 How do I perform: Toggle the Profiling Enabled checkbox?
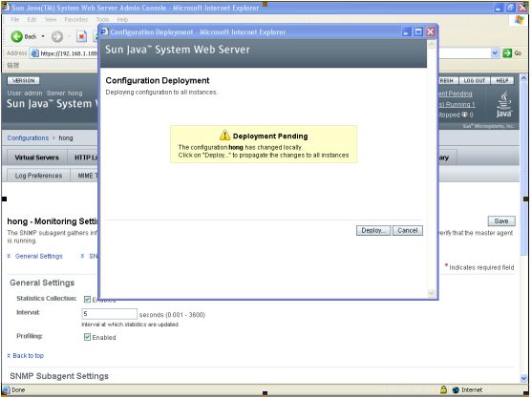coord(87,337)
